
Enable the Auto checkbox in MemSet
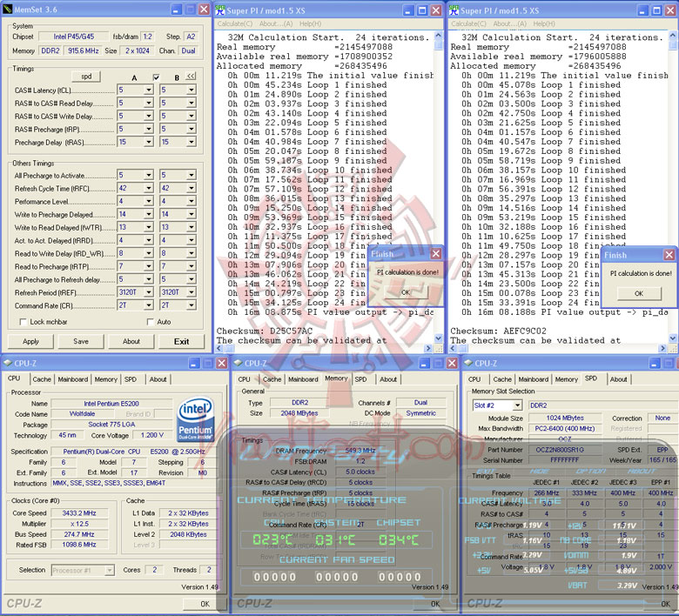[x=151, y=322]
